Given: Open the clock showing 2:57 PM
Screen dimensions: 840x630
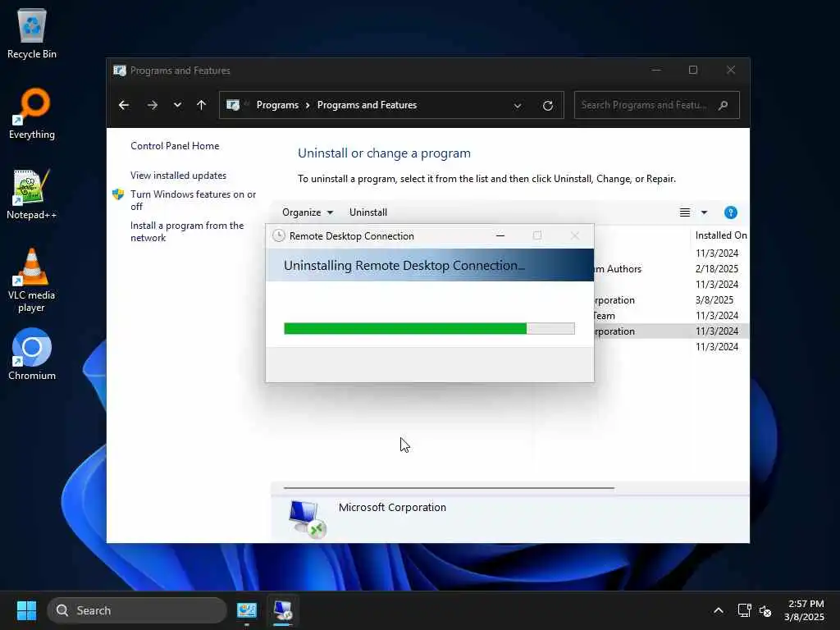Looking at the screenshot, I should (x=805, y=610).
